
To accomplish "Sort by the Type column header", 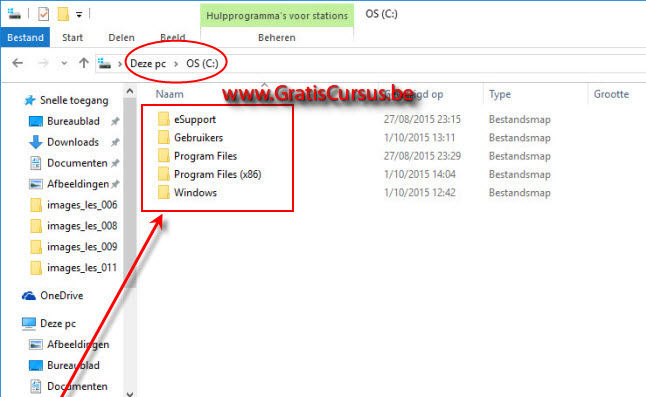I will [500, 94].
